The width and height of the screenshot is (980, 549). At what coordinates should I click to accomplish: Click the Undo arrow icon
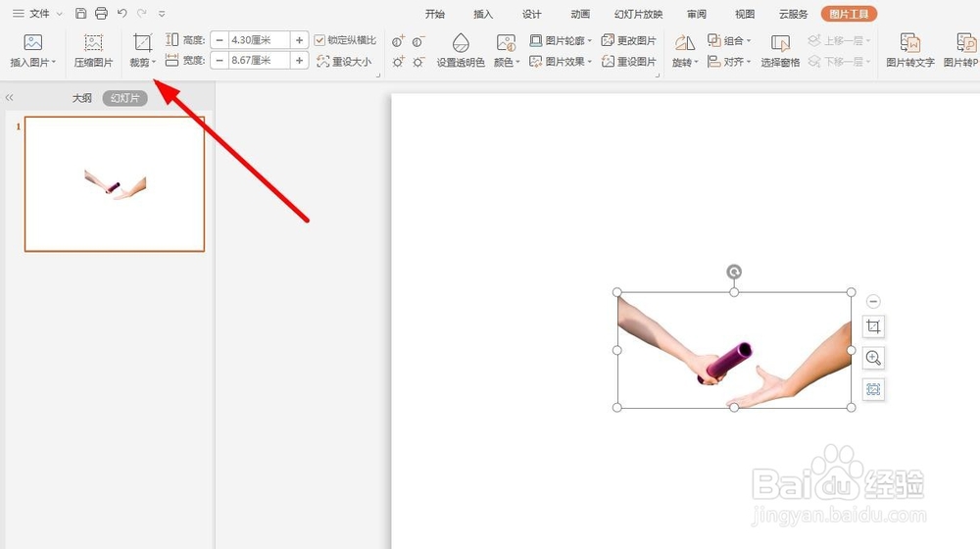tap(122, 13)
